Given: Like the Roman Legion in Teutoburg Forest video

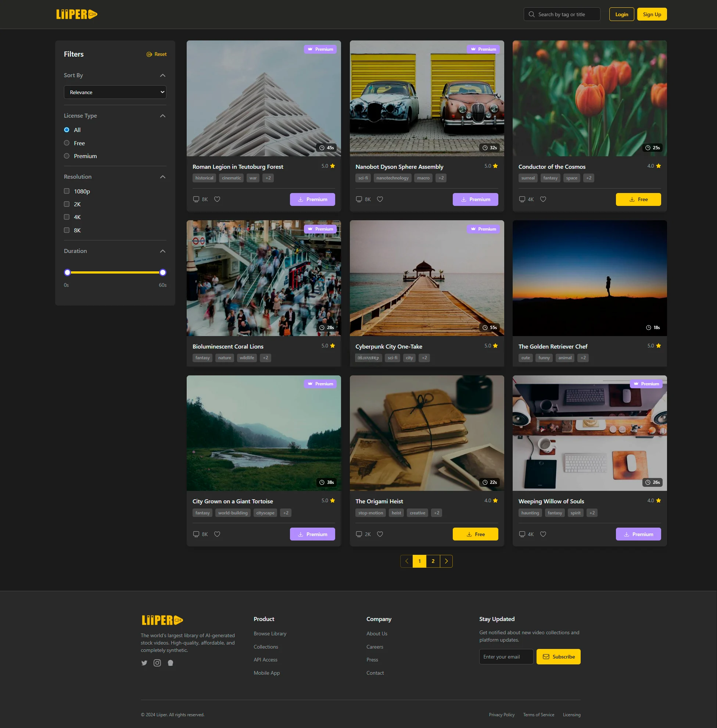Looking at the screenshot, I should click(x=217, y=199).
